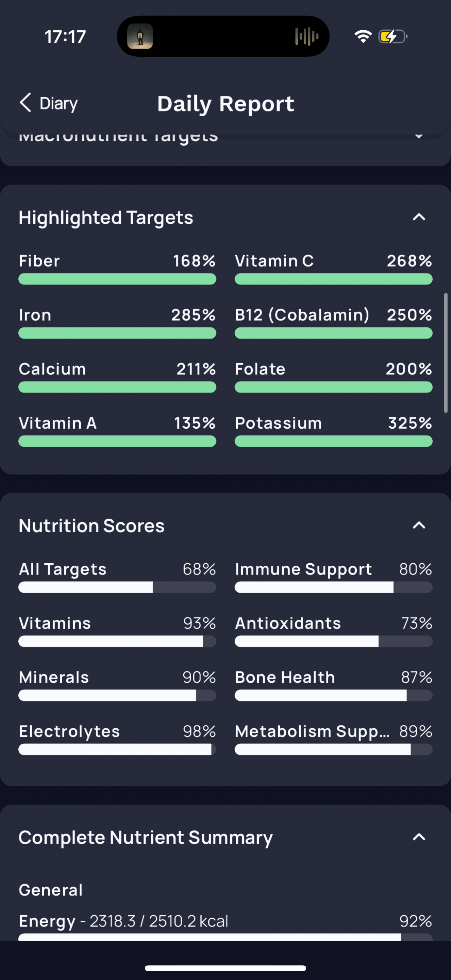Select the Energy 92% kcal row

point(225,927)
